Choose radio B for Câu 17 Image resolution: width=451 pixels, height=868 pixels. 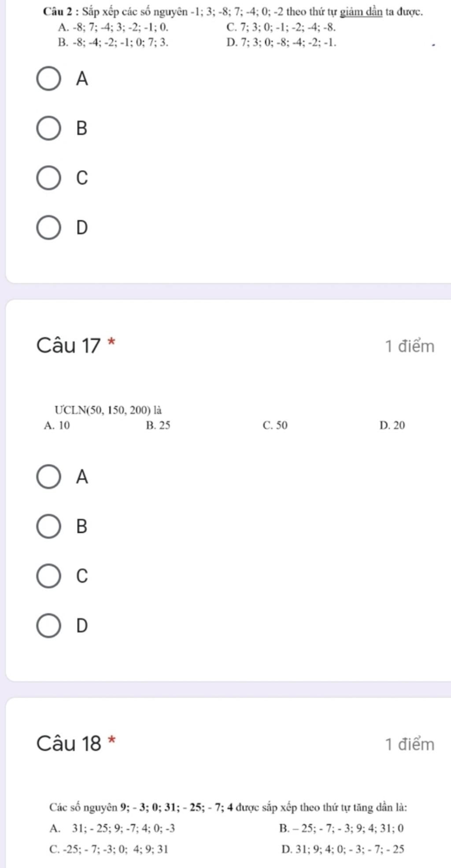click(x=48, y=526)
